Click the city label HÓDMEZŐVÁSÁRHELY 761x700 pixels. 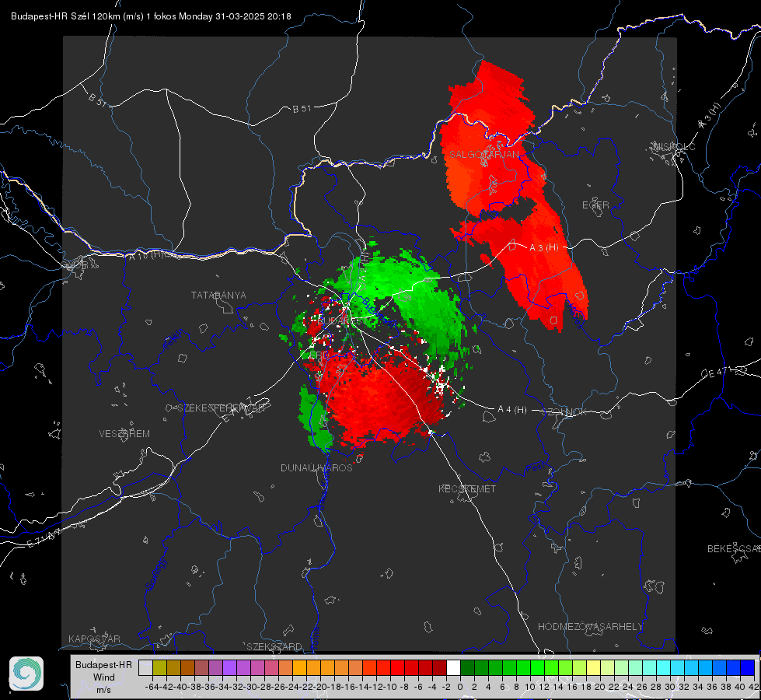click(590, 627)
